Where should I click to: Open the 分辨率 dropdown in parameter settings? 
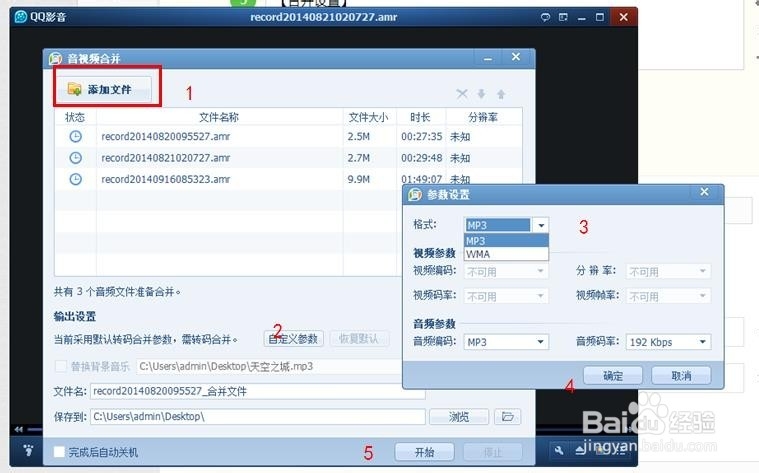668,272
